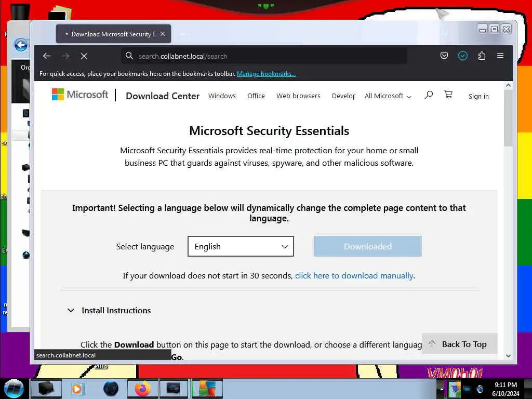
Task: Open the Web browsers nav item
Action: pos(298,96)
